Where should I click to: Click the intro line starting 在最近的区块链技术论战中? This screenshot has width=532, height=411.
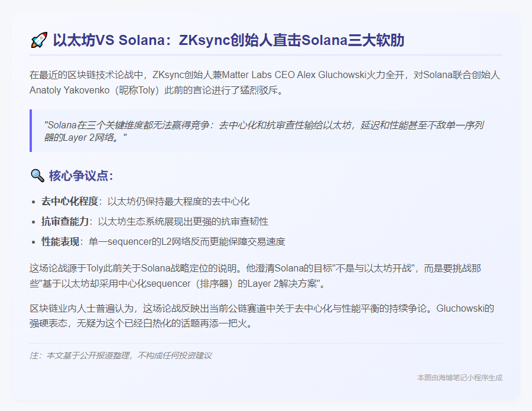pos(265,75)
